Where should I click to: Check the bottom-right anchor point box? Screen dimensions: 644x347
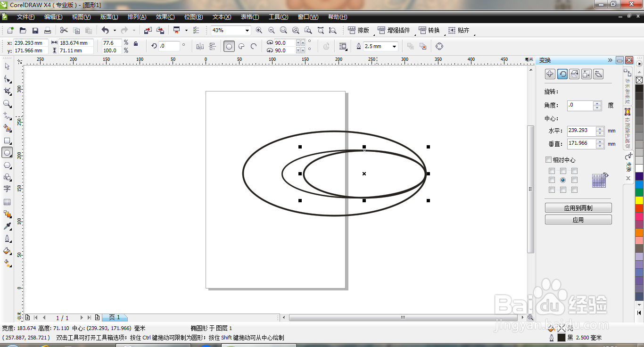pyautogui.click(x=574, y=190)
